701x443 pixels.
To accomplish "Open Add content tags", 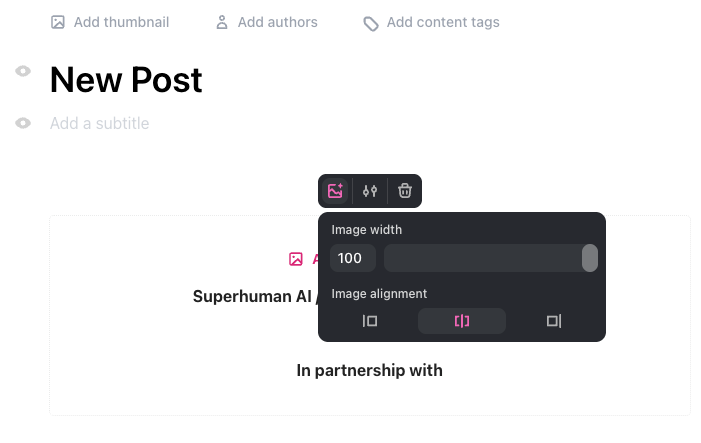I will point(431,22).
